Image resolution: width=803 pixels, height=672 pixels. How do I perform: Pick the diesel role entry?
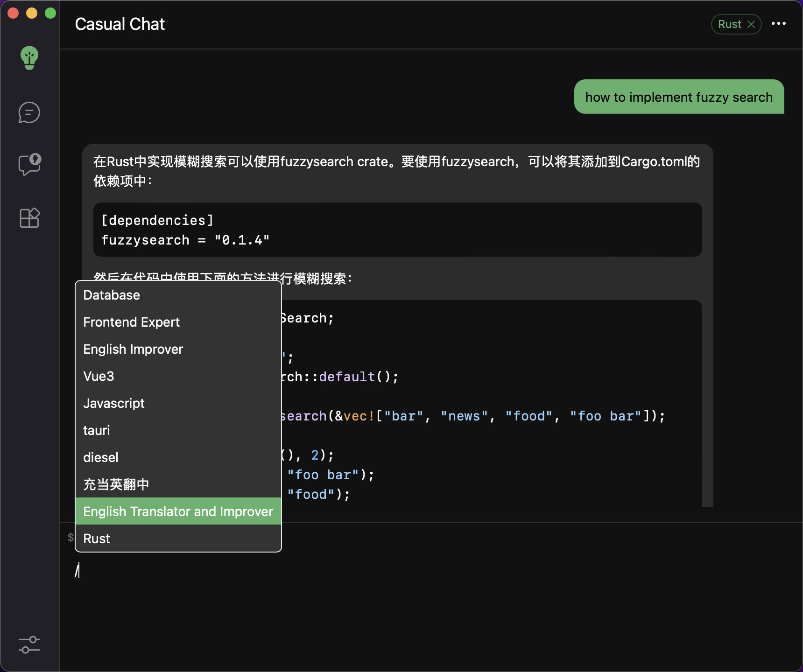178,457
